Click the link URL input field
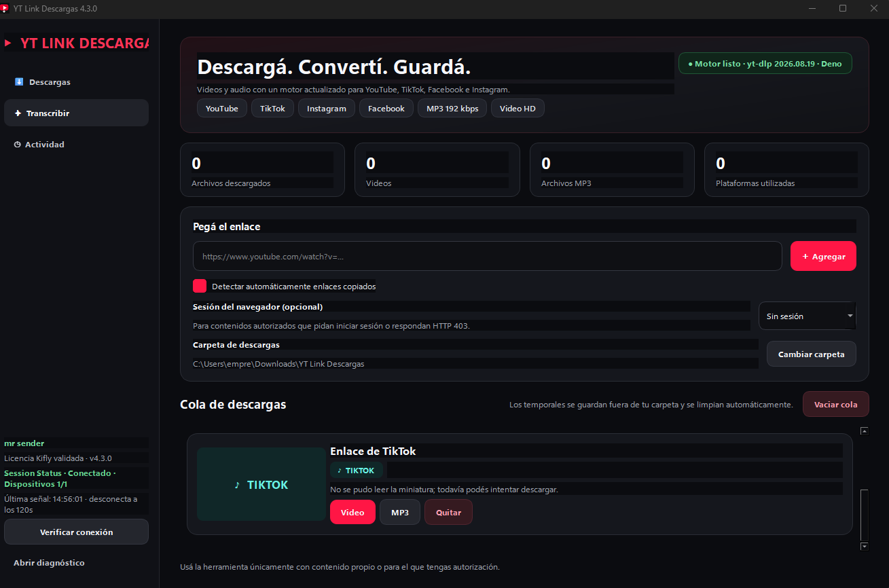This screenshot has height=588, width=889. coord(488,257)
